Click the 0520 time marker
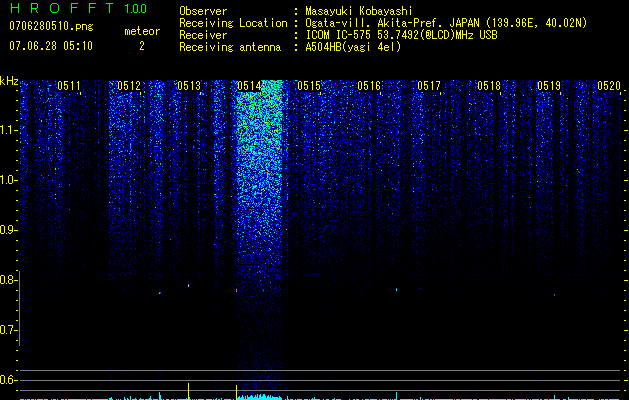The height and width of the screenshot is (400, 629). click(x=609, y=86)
